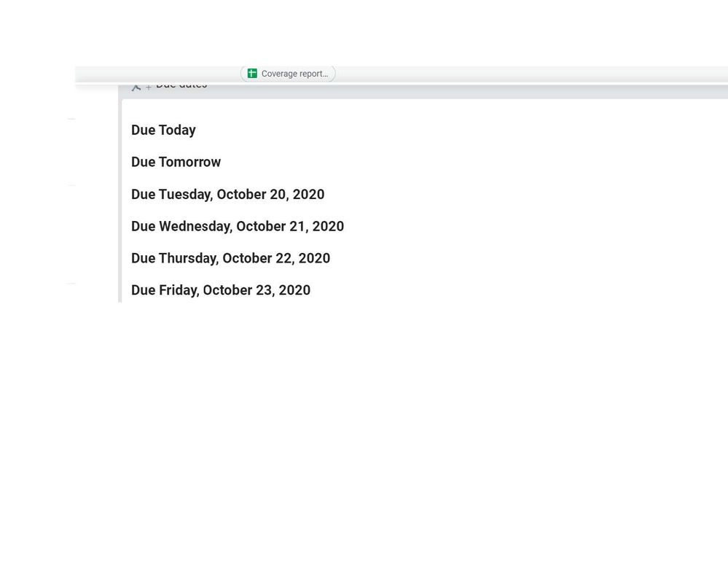The width and height of the screenshot is (728, 563).
Task: Click the plus icon next to Due dates
Action: click(x=149, y=85)
